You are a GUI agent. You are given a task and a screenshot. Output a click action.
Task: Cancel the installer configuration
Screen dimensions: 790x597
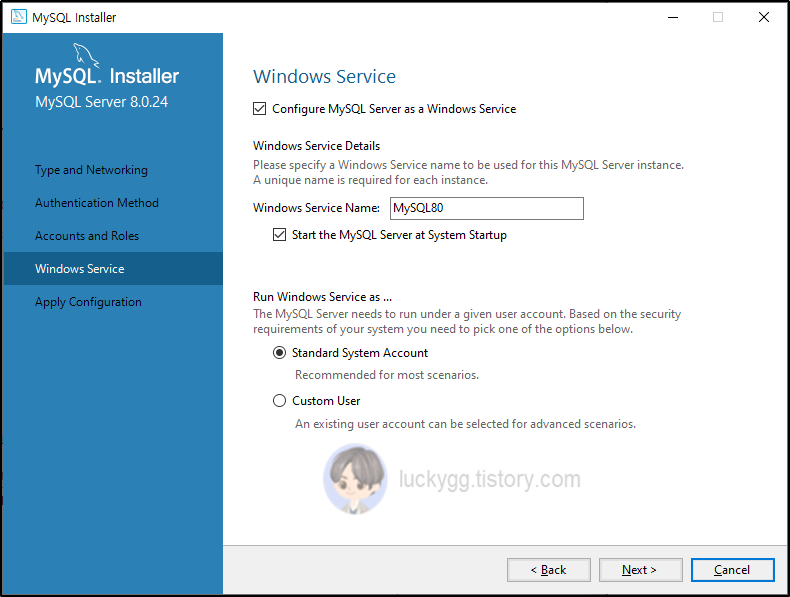pyautogui.click(x=733, y=570)
